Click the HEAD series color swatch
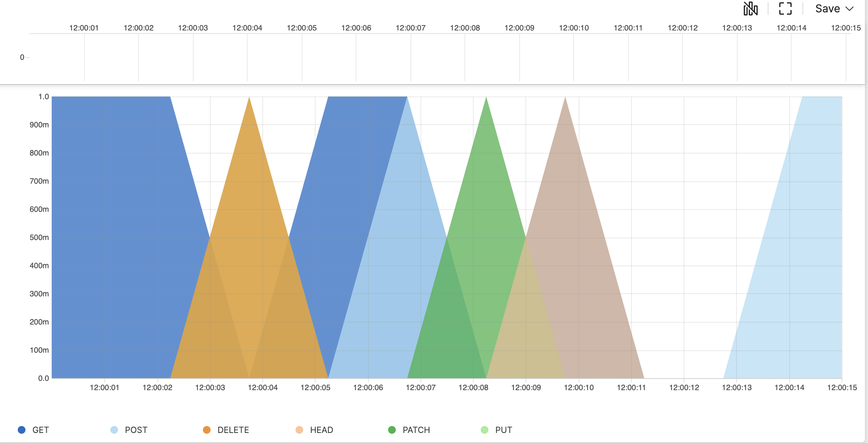The image size is (868, 443). point(299,429)
